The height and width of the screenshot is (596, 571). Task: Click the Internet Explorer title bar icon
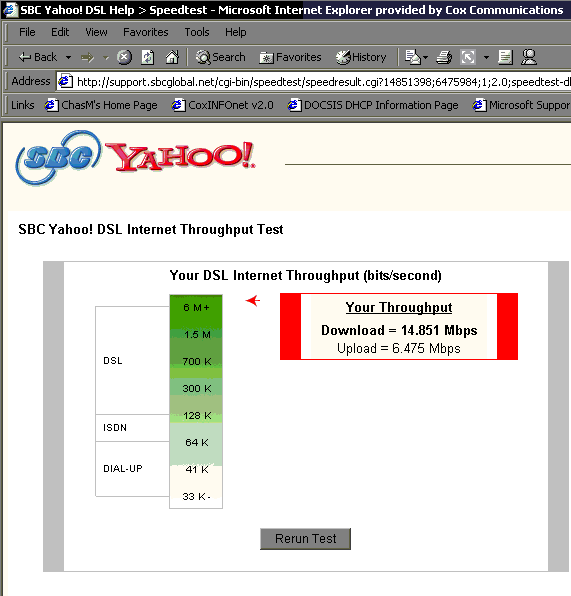point(10,10)
